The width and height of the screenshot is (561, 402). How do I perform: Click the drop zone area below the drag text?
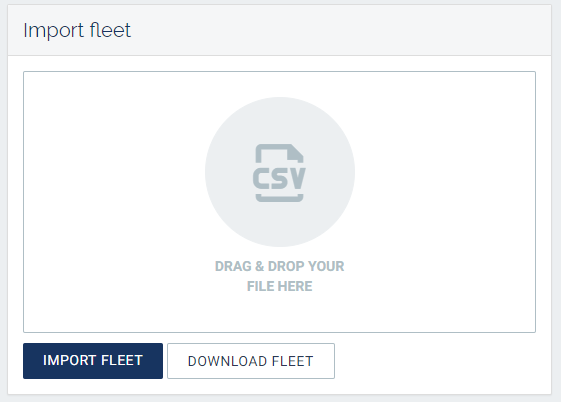[279, 314]
